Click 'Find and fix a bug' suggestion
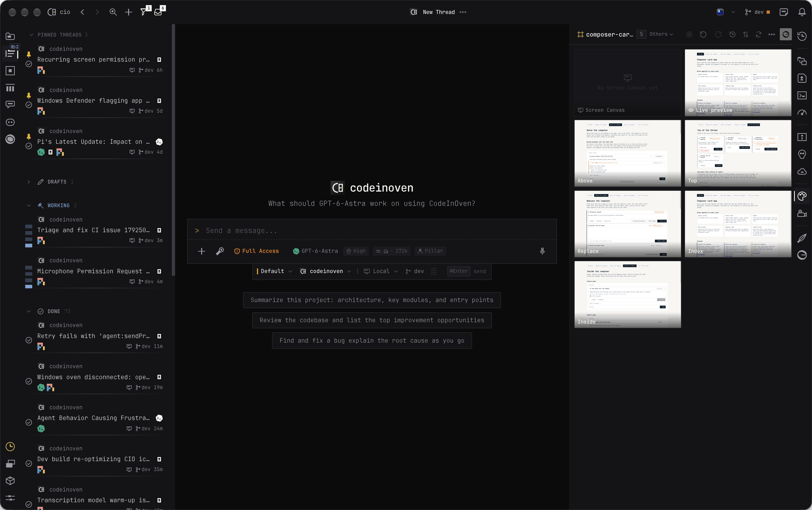 372,340
